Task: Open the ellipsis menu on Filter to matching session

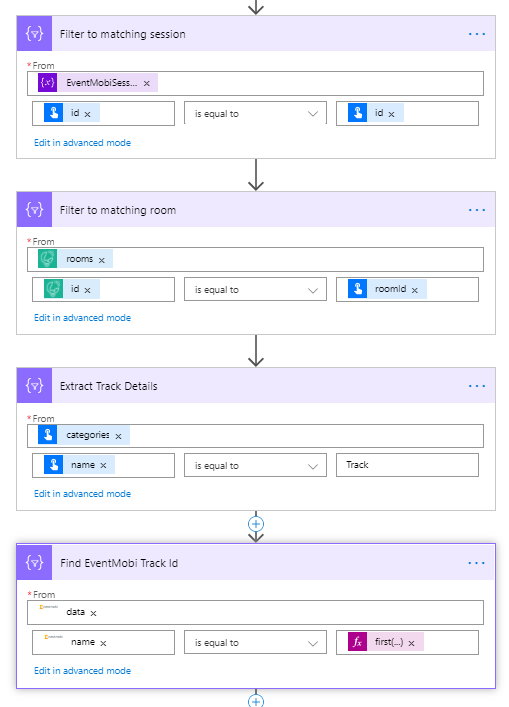Action: 477,34
